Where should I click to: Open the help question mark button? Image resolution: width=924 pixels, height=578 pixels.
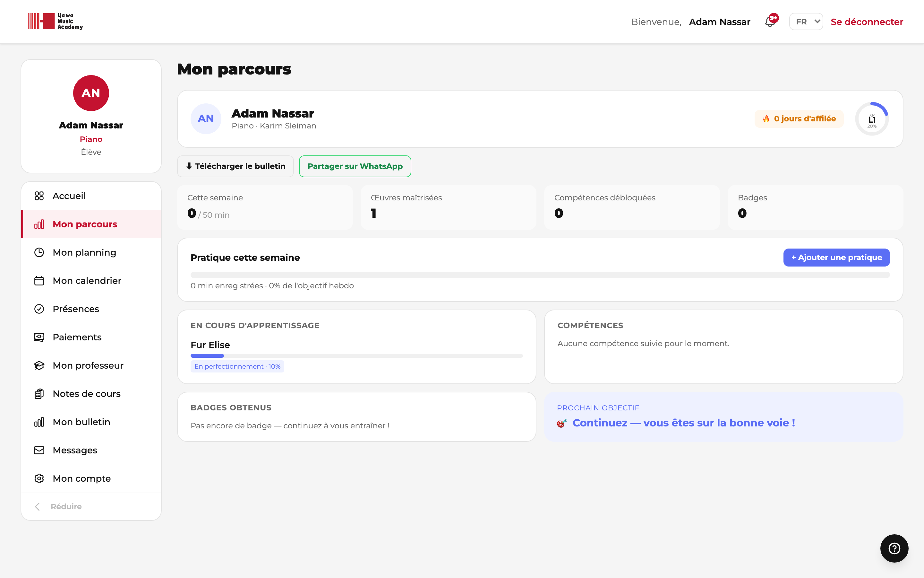click(894, 548)
